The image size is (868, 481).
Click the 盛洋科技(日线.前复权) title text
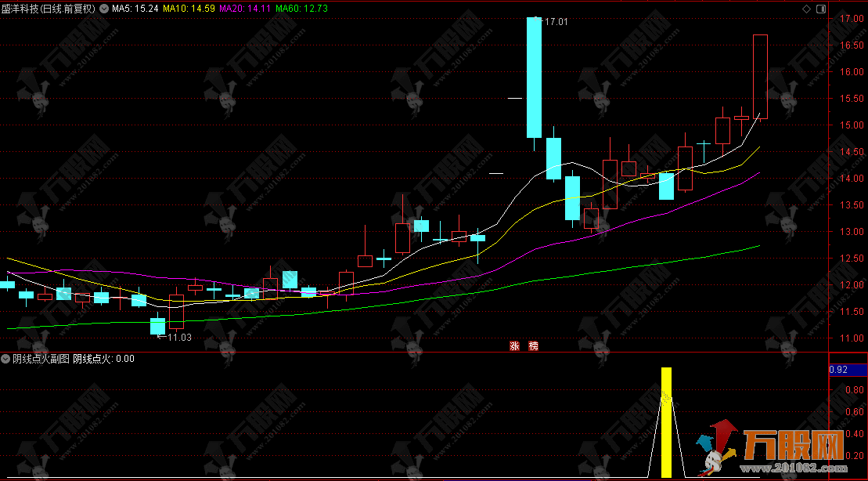click(49, 9)
